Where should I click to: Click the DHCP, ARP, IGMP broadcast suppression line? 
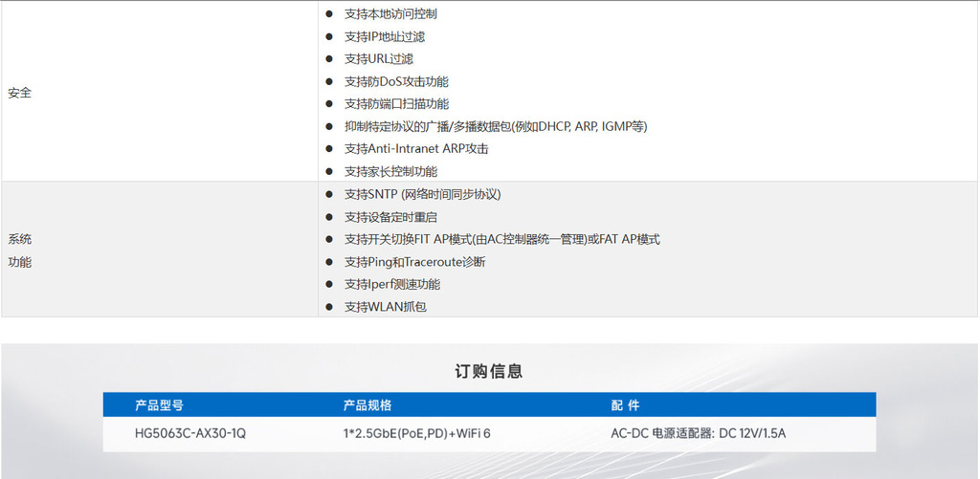496,126
